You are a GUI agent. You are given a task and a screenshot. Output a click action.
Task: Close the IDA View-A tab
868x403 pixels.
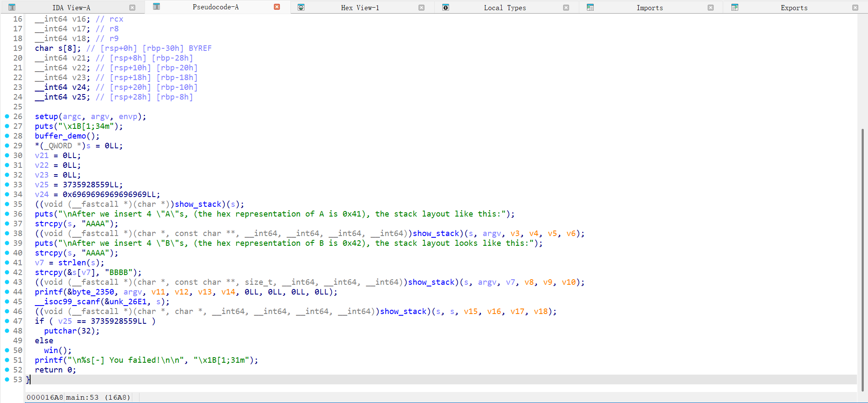pos(132,8)
